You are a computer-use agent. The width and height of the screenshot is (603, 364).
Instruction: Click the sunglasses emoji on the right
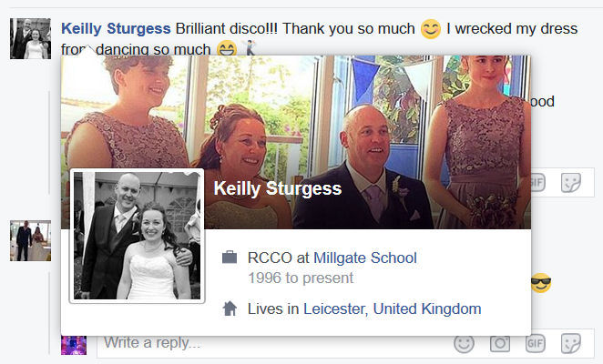pyautogui.click(x=541, y=283)
